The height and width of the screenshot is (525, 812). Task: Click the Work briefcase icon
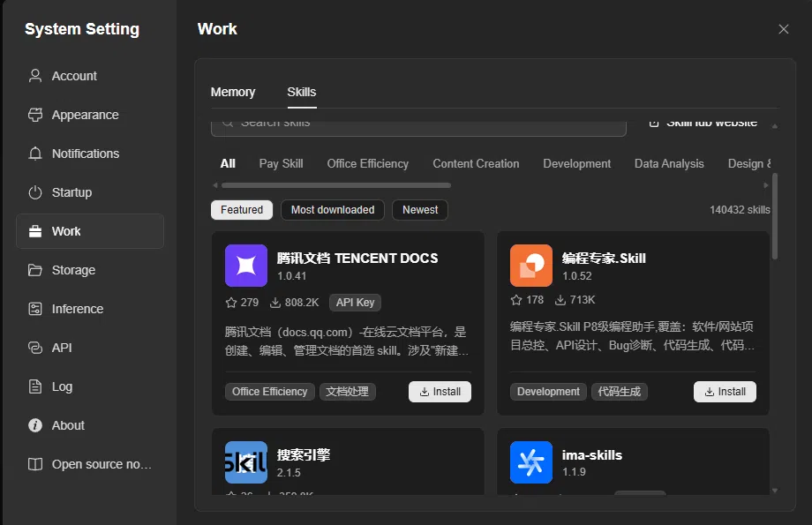pos(35,231)
